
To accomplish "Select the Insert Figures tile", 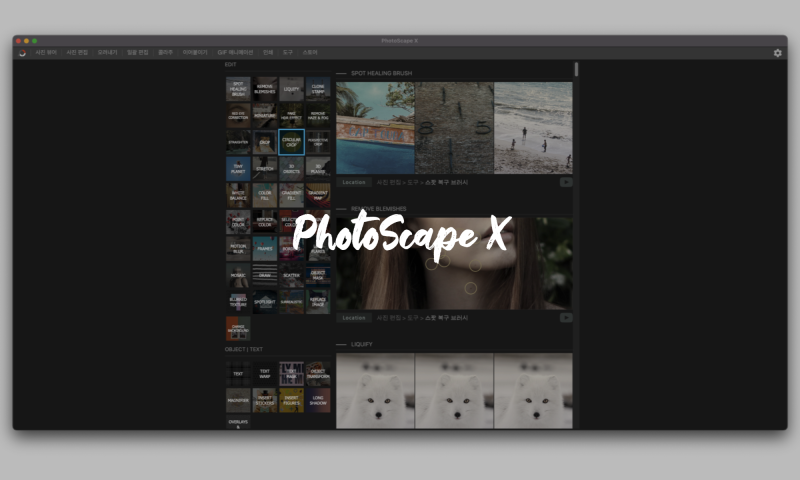I will click(291, 400).
